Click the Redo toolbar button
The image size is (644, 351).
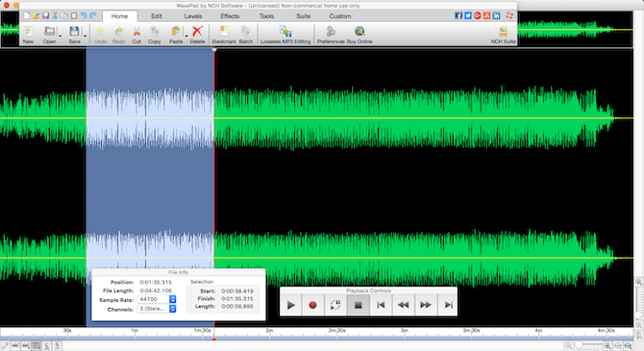pyautogui.click(x=118, y=35)
